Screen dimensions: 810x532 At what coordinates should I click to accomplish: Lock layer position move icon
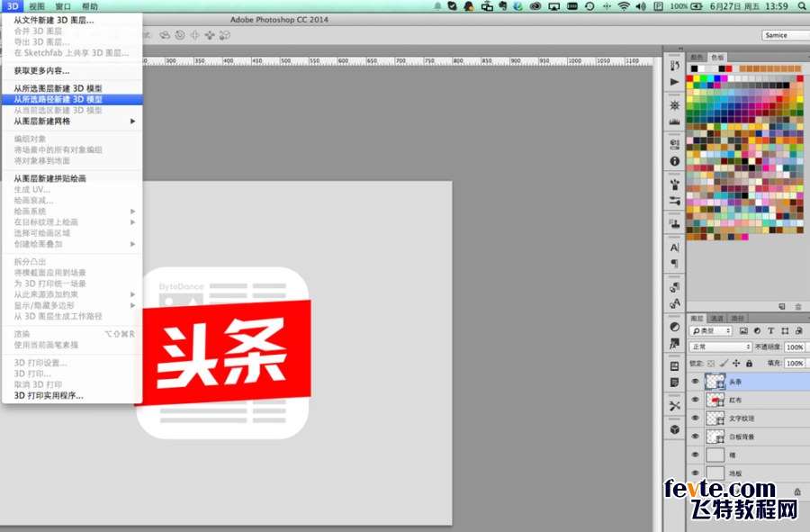pyautogui.click(x=736, y=364)
